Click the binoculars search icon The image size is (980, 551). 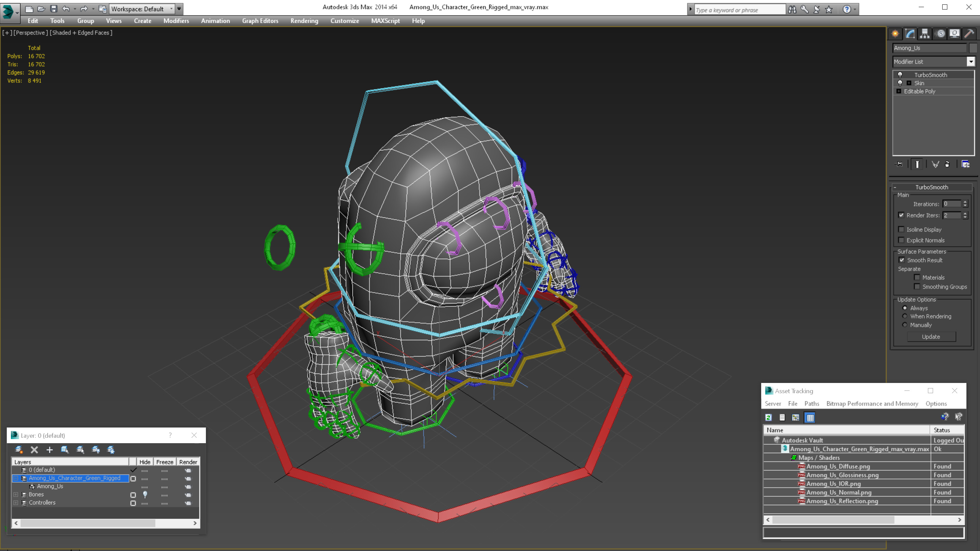[792, 10]
